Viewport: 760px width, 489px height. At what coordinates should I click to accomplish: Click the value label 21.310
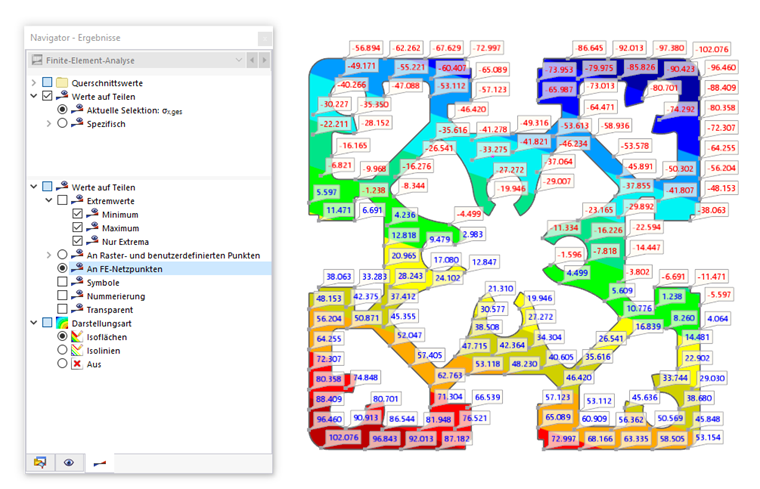pos(500,288)
